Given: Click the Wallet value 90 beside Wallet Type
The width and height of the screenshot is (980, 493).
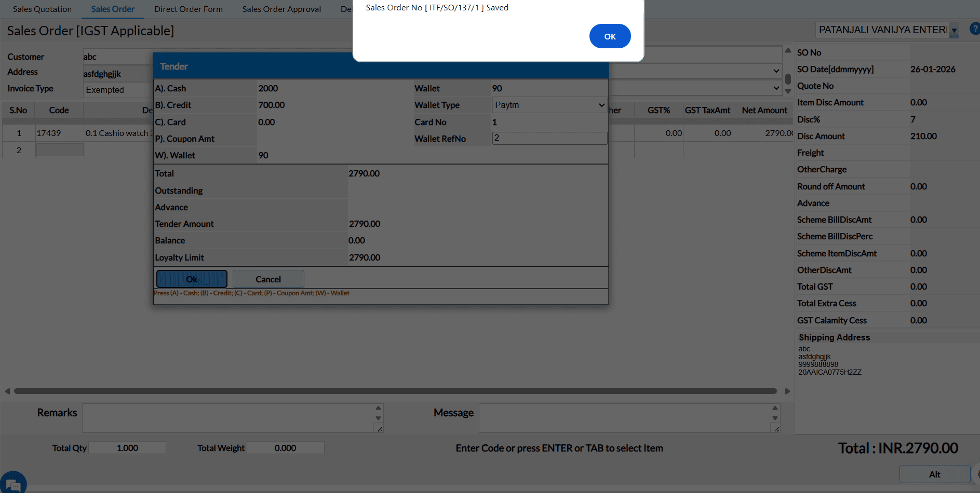Looking at the screenshot, I should (x=497, y=88).
